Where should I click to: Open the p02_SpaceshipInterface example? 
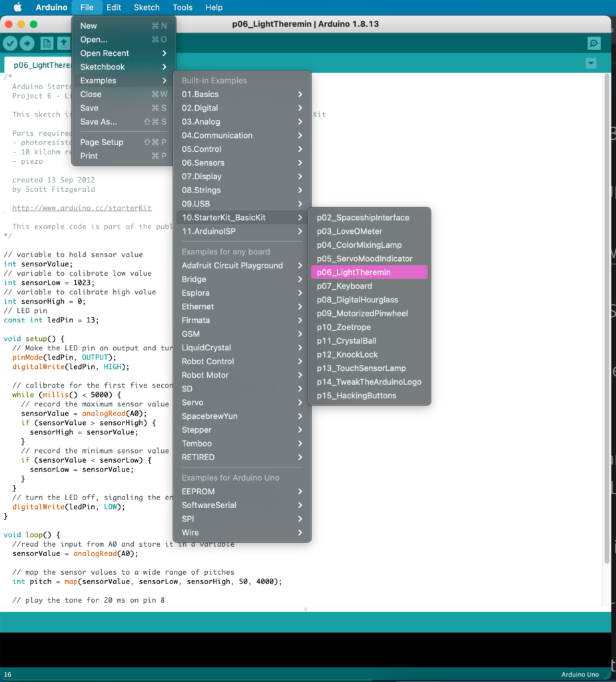pos(370,218)
